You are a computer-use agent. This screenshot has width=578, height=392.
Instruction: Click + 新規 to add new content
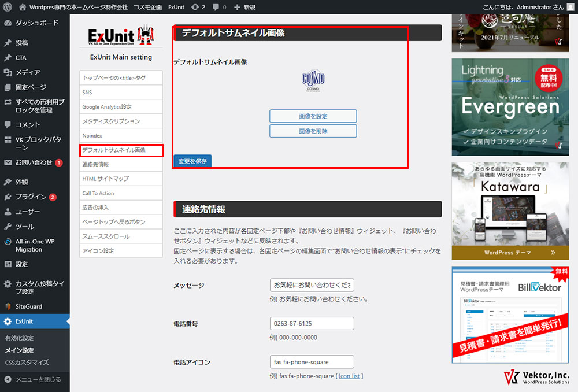[x=245, y=7]
